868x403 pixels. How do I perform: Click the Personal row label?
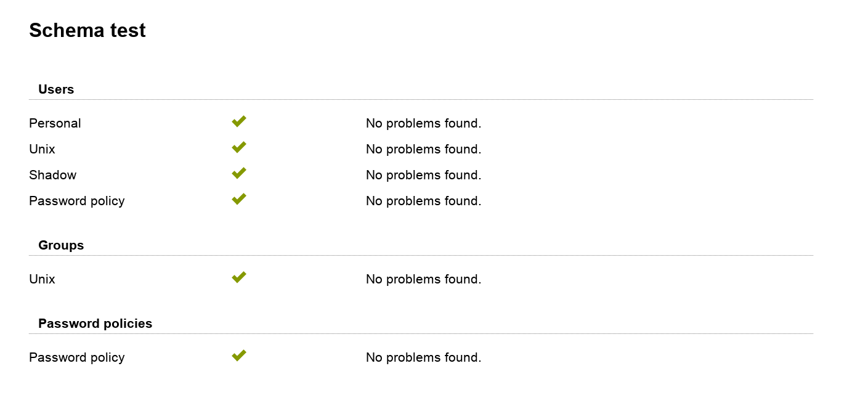tap(55, 123)
